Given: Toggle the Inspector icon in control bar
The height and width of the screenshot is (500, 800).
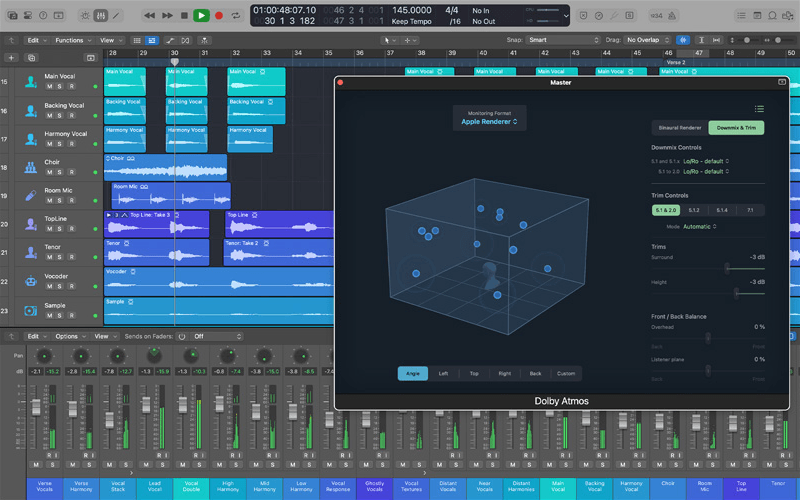Looking at the screenshot, I should (x=28, y=15).
